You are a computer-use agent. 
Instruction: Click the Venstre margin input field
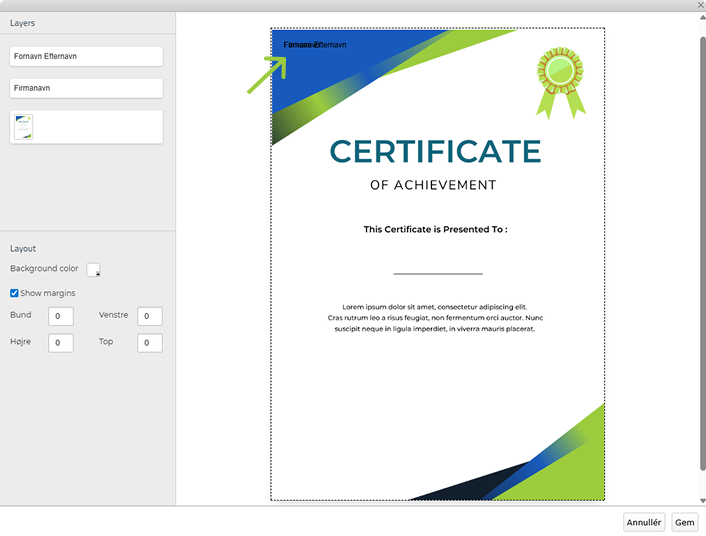(x=150, y=316)
